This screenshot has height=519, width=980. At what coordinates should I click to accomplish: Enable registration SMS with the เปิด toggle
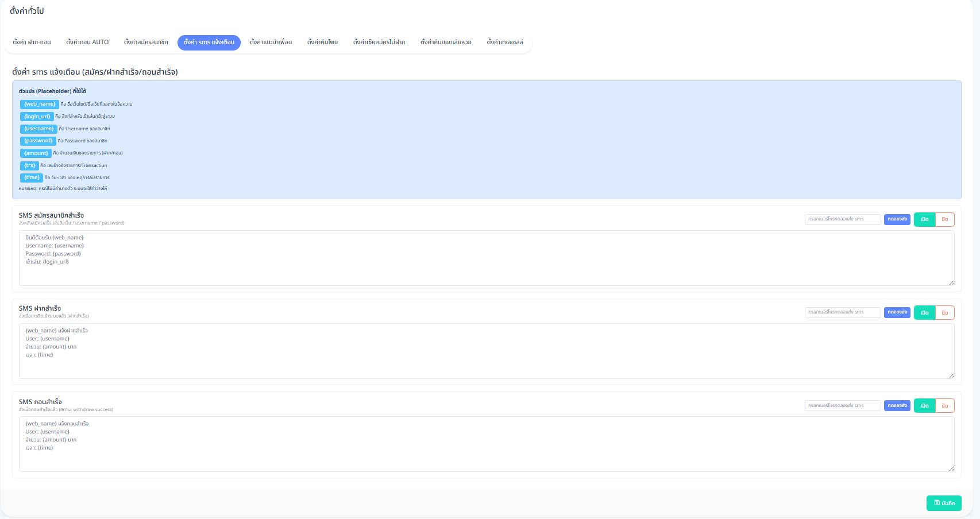pos(924,219)
